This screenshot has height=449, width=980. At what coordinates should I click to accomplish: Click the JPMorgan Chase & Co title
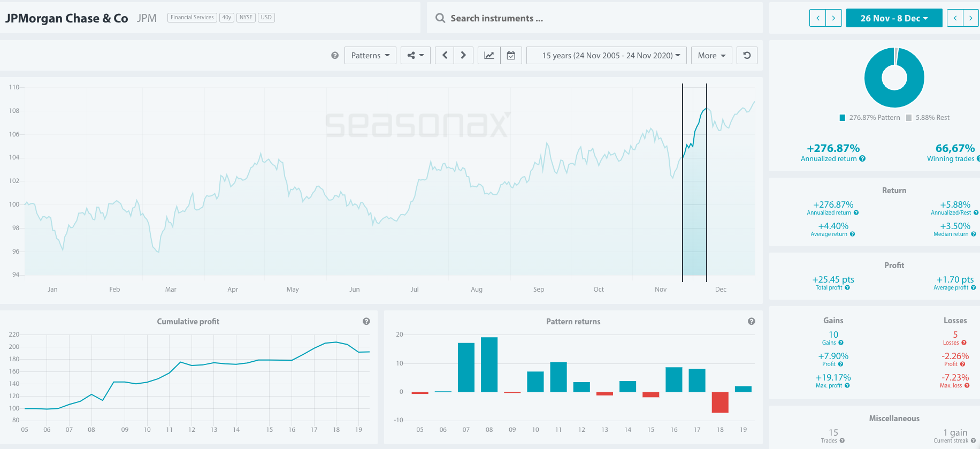click(x=67, y=18)
